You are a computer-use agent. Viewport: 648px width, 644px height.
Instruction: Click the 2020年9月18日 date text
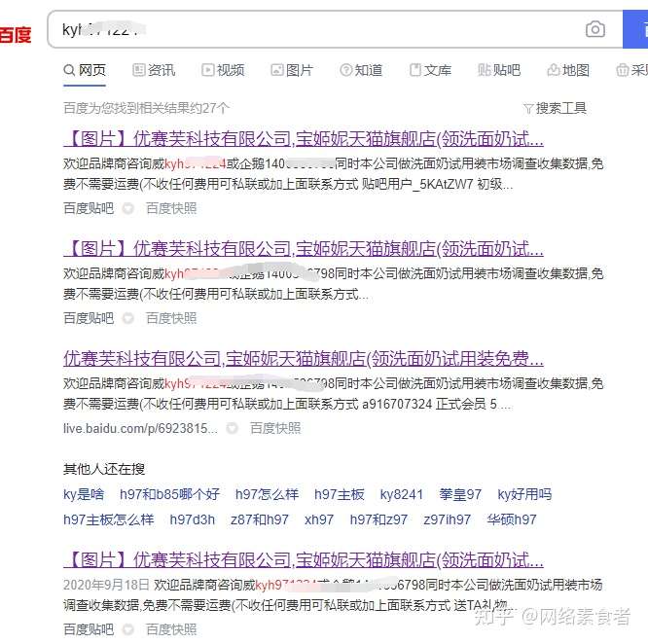pos(106,585)
